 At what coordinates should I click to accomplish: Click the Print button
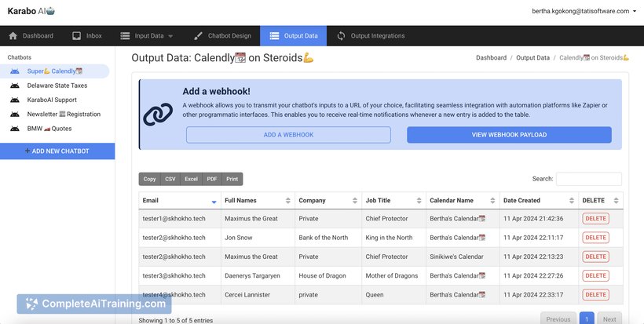tap(232, 179)
